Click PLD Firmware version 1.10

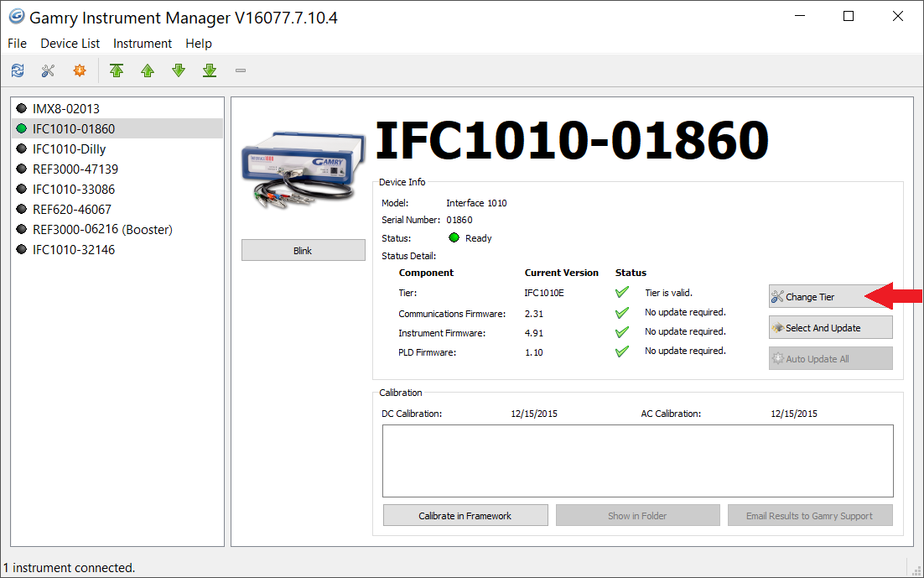pyautogui.click(x=534, y=352)
